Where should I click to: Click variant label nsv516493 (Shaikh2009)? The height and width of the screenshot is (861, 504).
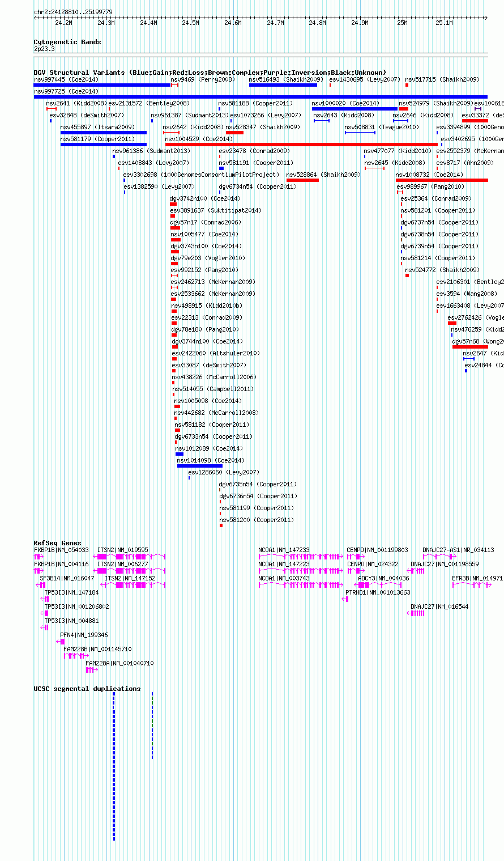click(286, 80)
